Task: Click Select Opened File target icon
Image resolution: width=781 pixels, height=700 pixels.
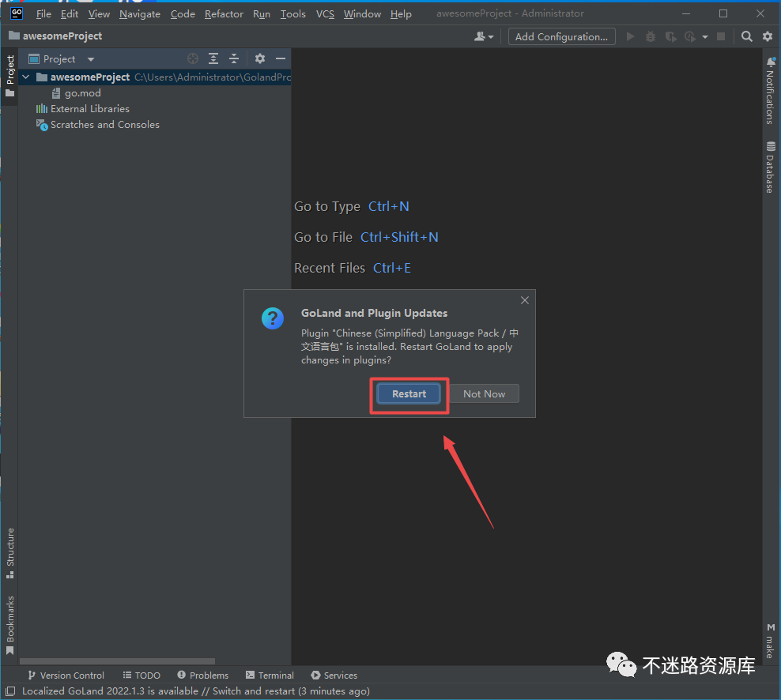Action: [193, 58]
